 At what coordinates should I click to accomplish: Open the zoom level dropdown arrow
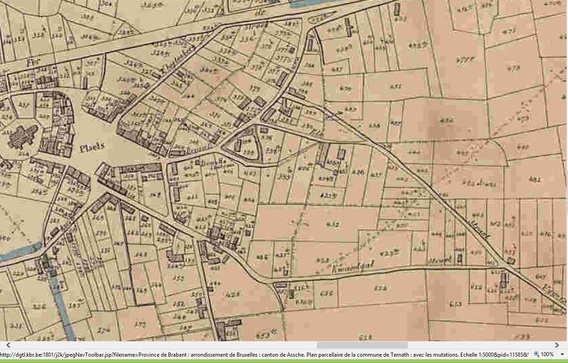562,354
